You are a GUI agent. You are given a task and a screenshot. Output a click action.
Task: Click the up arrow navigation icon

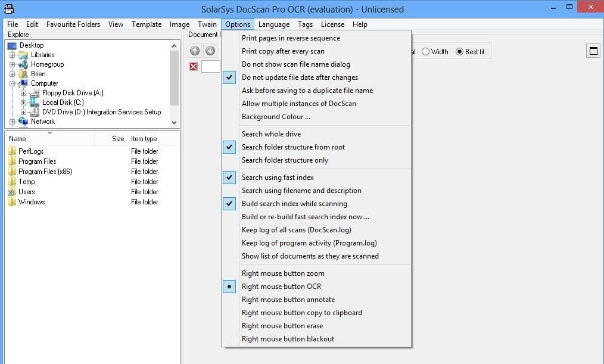tap(195, 51)
